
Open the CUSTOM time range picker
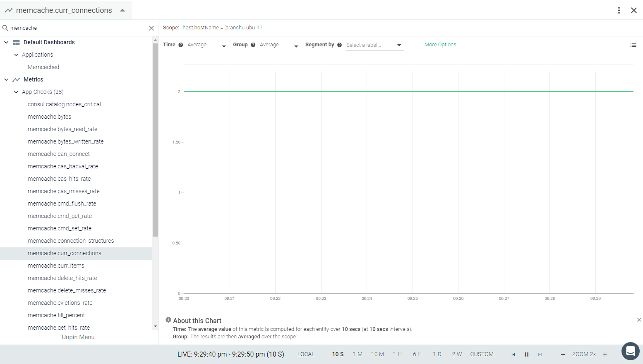tap(482, 354)
